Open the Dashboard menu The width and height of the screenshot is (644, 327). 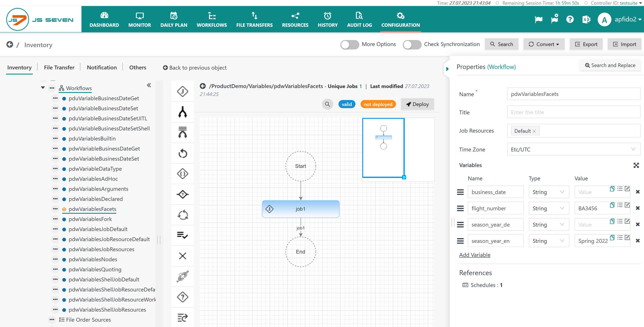click(x=104, y=19)
